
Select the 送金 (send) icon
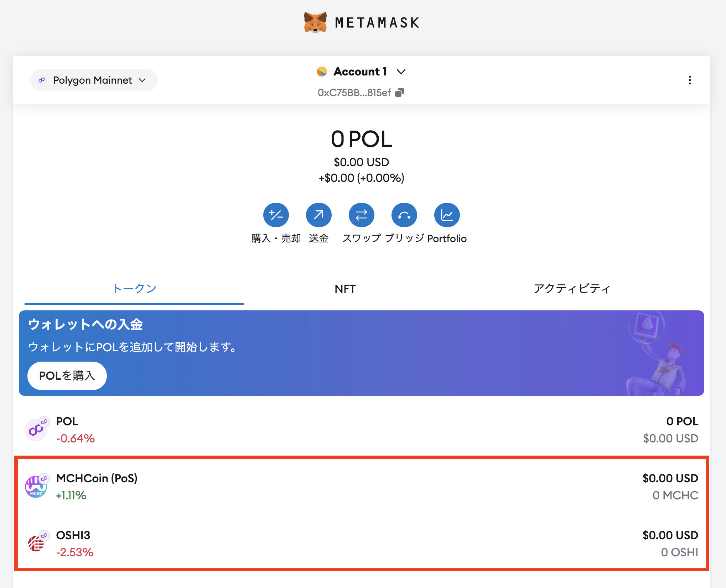click(x=319, y=215)
